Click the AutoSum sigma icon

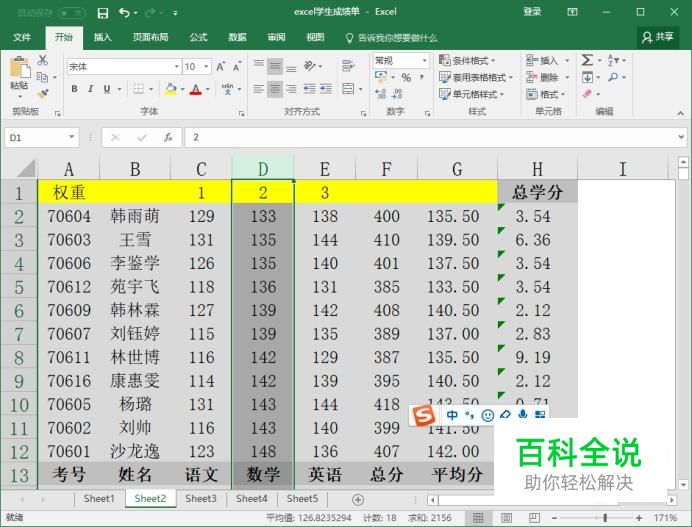pos(587,60)
